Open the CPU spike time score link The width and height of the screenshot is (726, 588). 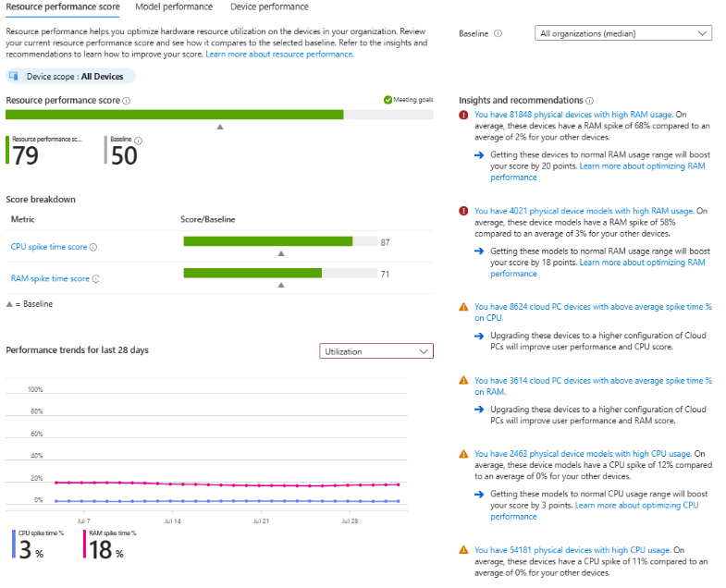pyautogui.click(x=49, y=247)
